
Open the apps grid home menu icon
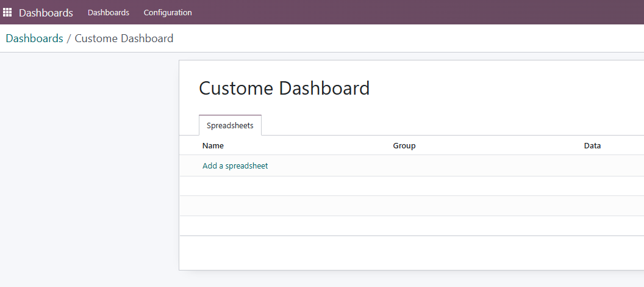pyautogui.click(x=7, y=12)
